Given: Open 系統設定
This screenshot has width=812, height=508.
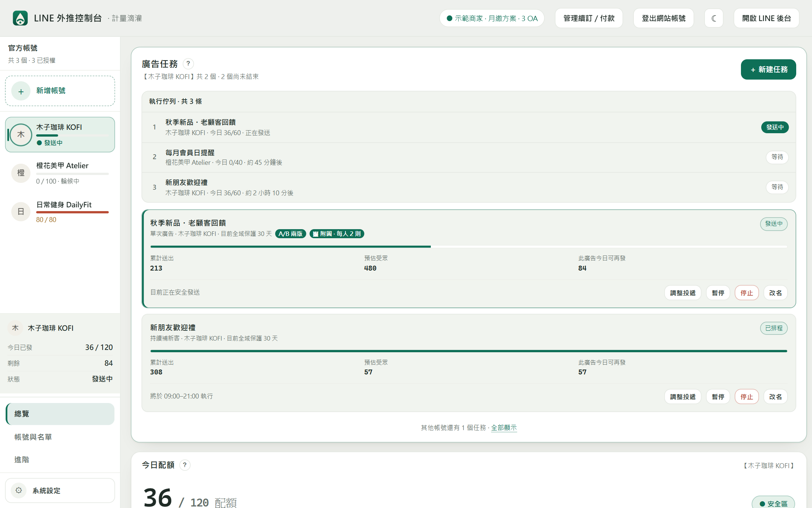Looking at the screenshot, I should click(x=60, y=490).
